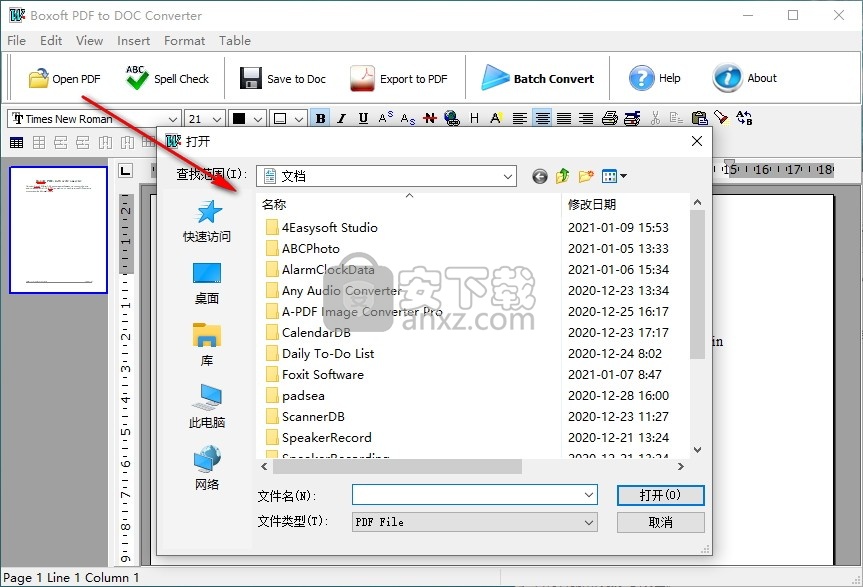Click the Print icon
863x587 pixels.
[x=610, y=118]
